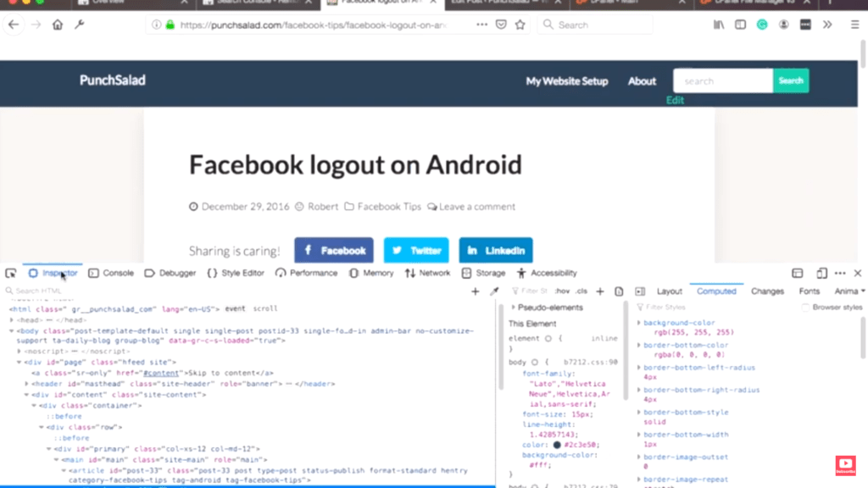
Task: Show site information for punchsalad.com
Action: [157, 25]
